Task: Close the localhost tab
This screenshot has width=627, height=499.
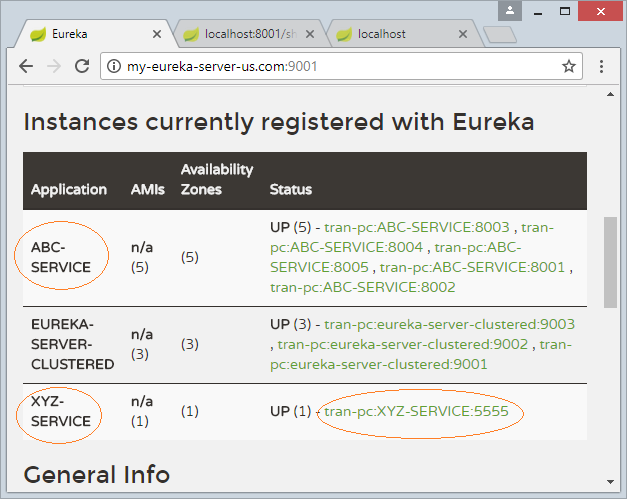Action: [x=463, y=34]
